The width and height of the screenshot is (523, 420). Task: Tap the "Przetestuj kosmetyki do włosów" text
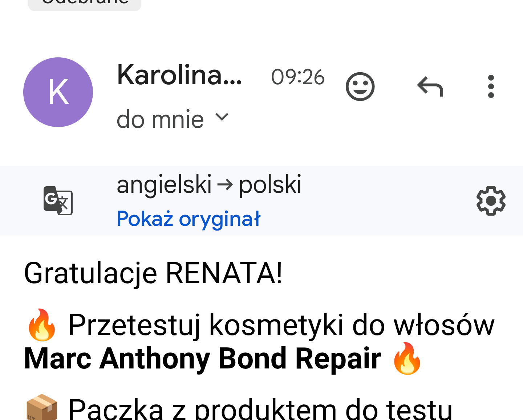tap(281, 325)
